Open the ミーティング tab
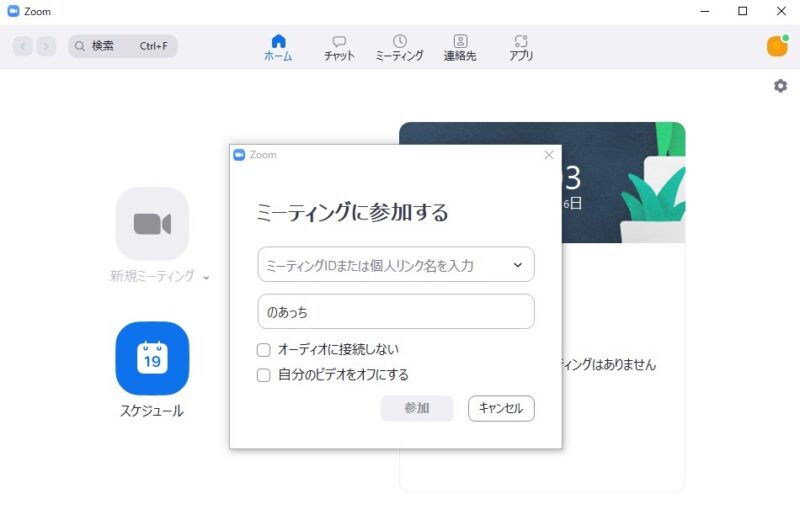The height and width of the screenshot is (520, 800). click(x=399, y=47)
